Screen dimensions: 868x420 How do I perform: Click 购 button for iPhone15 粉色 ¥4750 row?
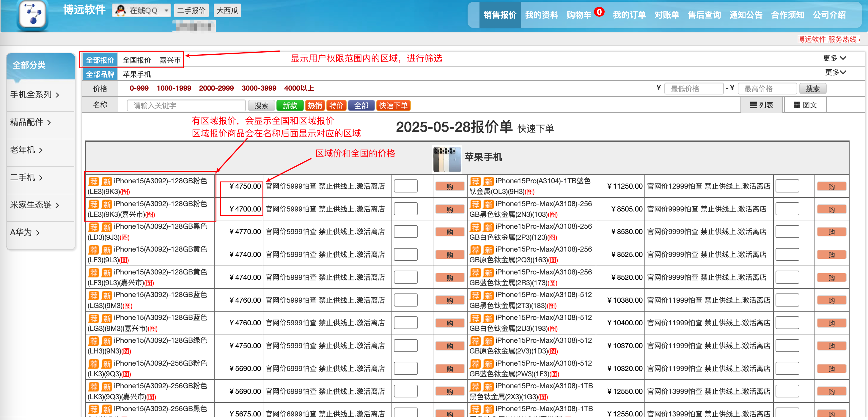(449, 187)
